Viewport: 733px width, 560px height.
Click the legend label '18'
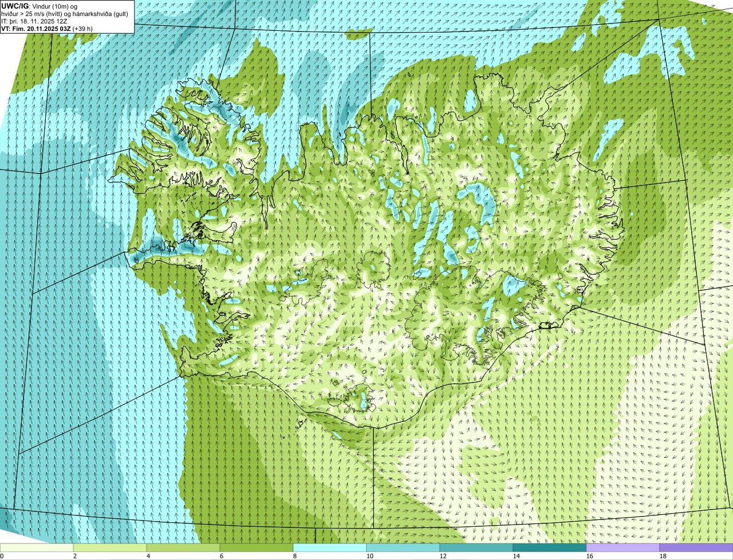663,556
